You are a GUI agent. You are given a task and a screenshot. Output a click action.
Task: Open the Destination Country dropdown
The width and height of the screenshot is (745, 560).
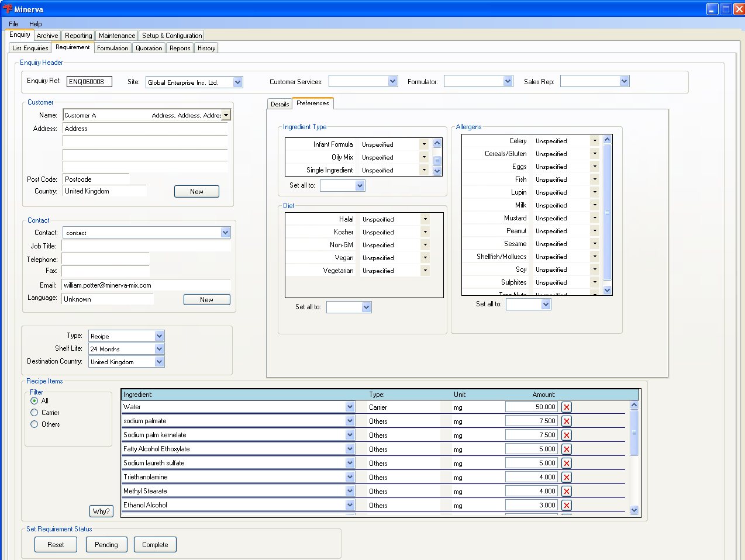[159, 362]
